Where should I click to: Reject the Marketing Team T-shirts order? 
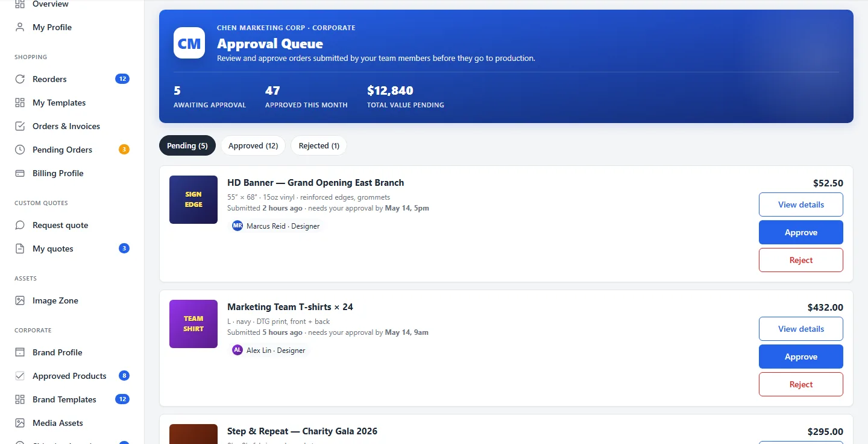(801, 384)
